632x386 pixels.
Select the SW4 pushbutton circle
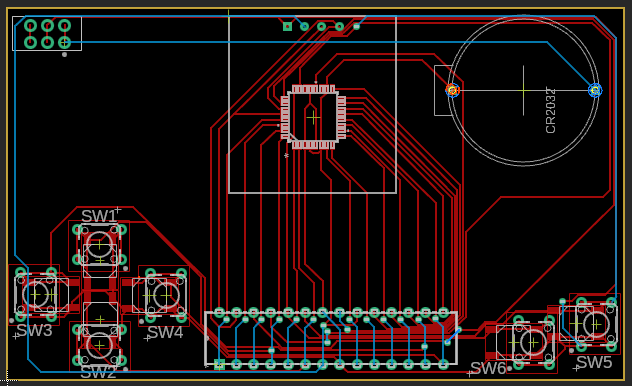click(x=166, y=296)
